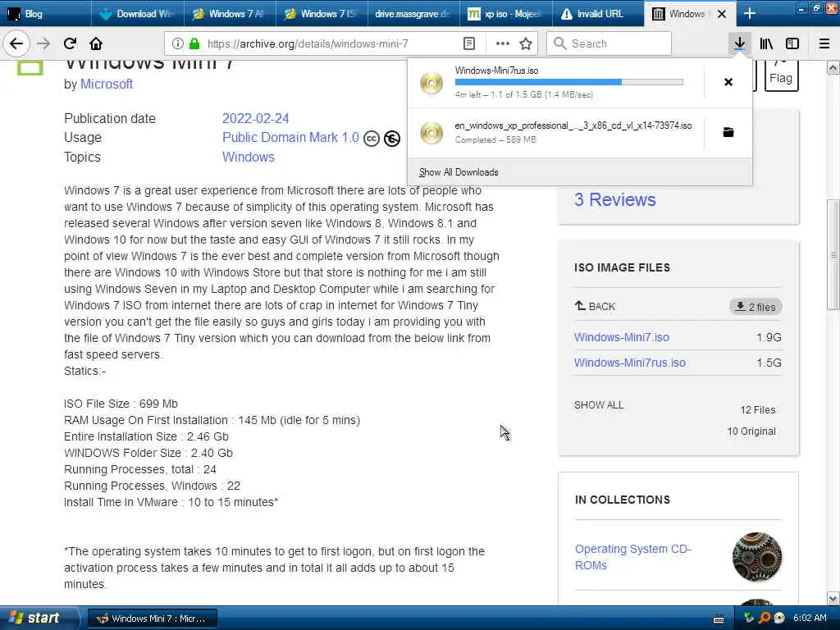This screenshot has height=630, width=840.
Task: Open the Public Domain Mark 1.0 link
Action: tap(290, 138)
